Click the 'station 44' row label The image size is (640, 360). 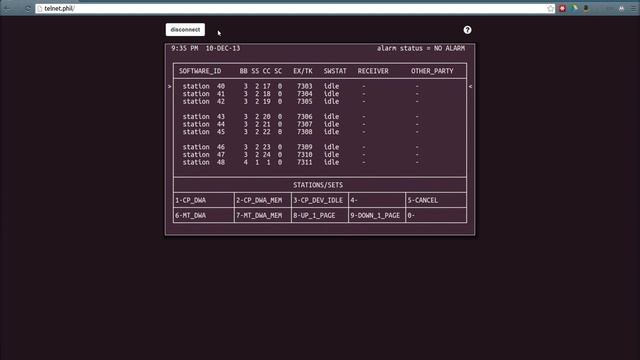[x=204, y=124]
